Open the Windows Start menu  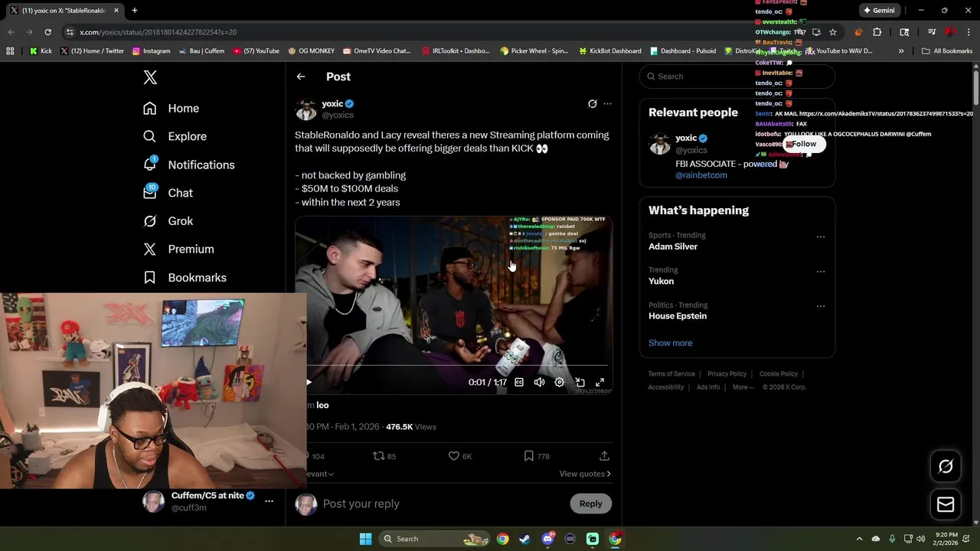[365, 539]
